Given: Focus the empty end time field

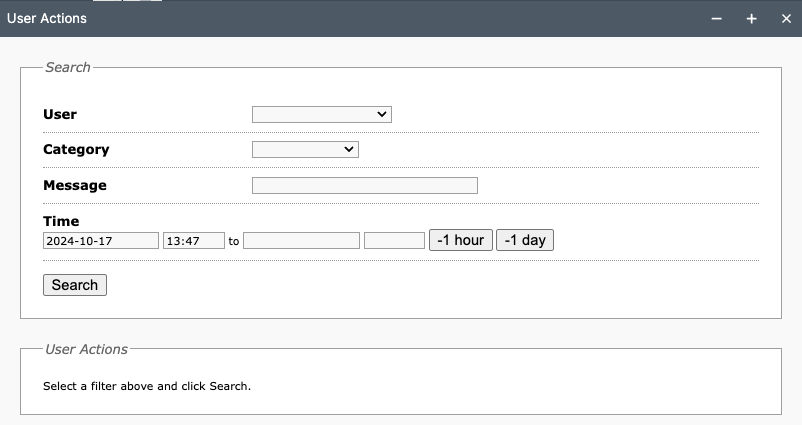Looking at the screenshot, I should (x=394, y=241).
